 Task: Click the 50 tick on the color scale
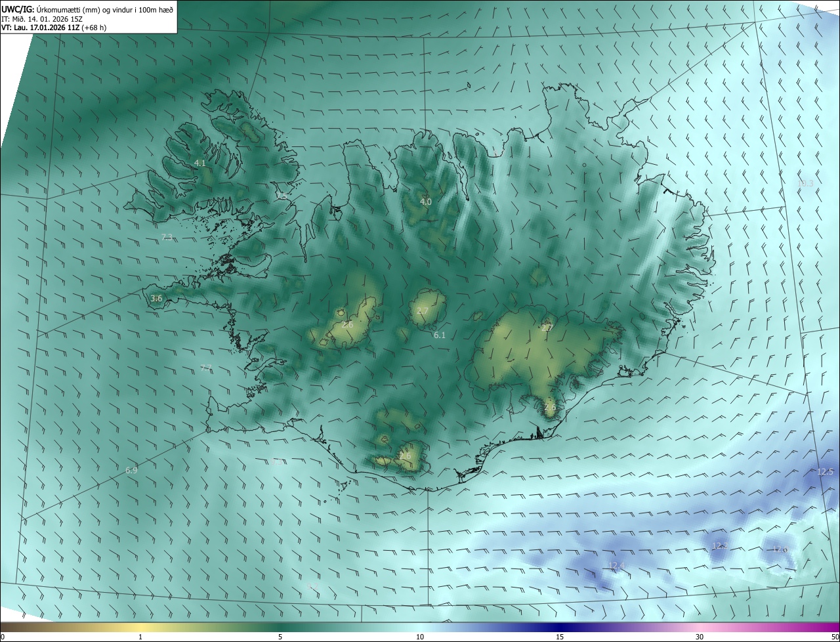[835, 637]
